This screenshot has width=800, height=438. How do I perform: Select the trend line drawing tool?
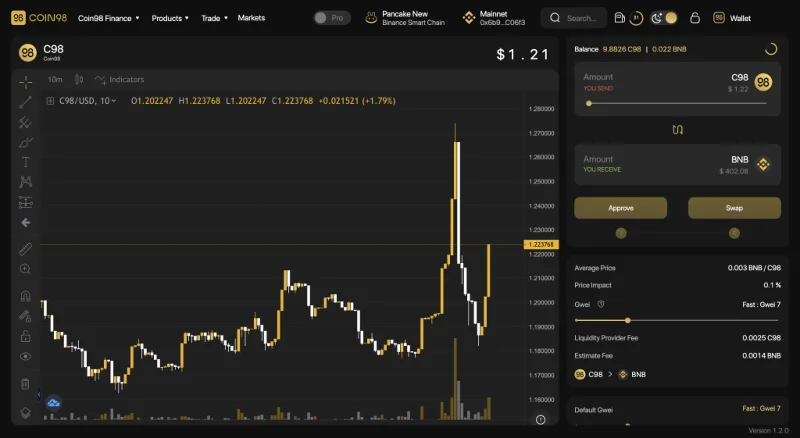[26, 102]
